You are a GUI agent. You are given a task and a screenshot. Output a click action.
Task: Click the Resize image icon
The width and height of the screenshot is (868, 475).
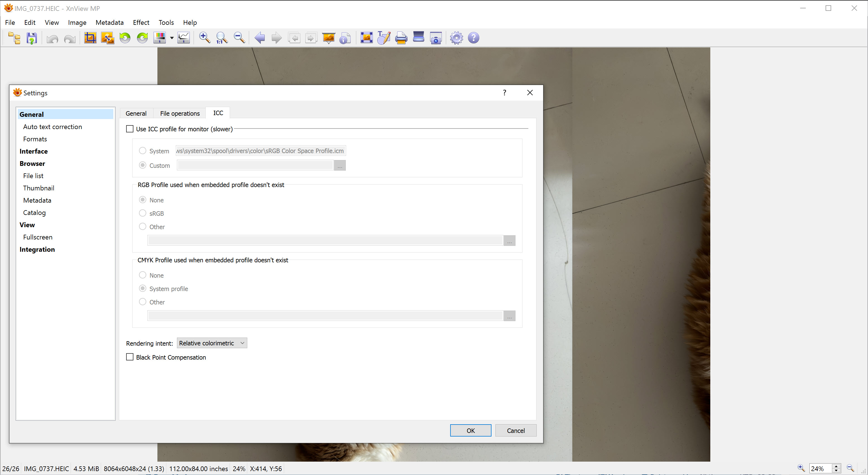(107, 38)
